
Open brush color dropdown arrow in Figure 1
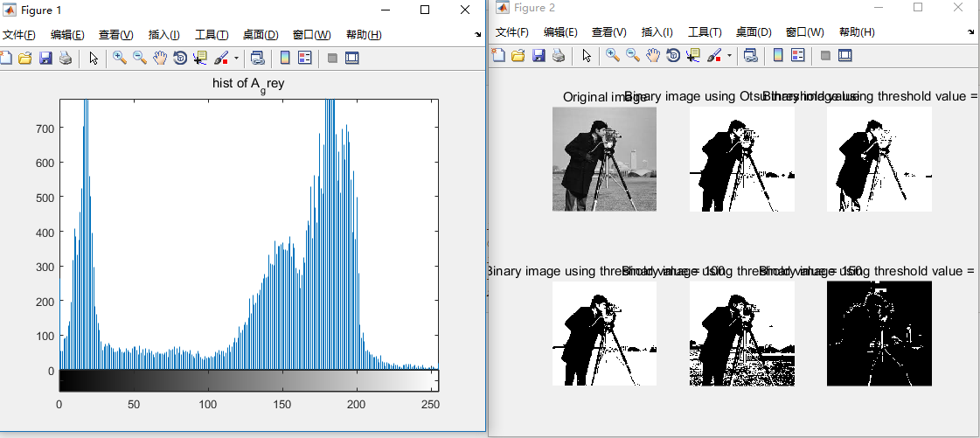(236, 58)
